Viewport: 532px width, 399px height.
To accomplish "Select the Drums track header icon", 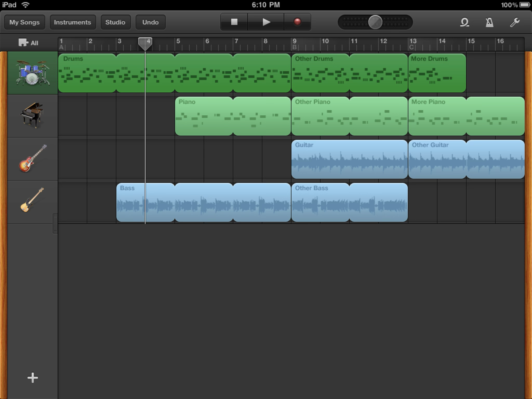I will [32, 73].
